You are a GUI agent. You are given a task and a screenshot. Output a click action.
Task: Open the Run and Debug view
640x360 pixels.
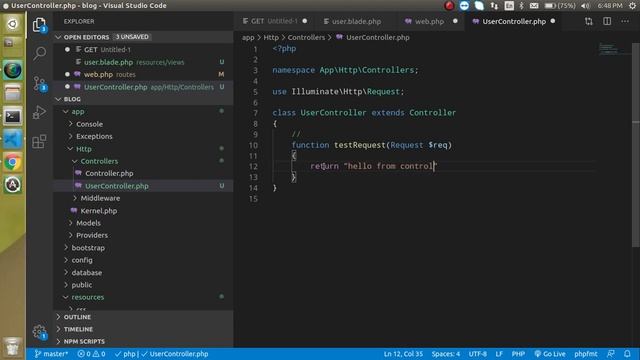(39, 112)
